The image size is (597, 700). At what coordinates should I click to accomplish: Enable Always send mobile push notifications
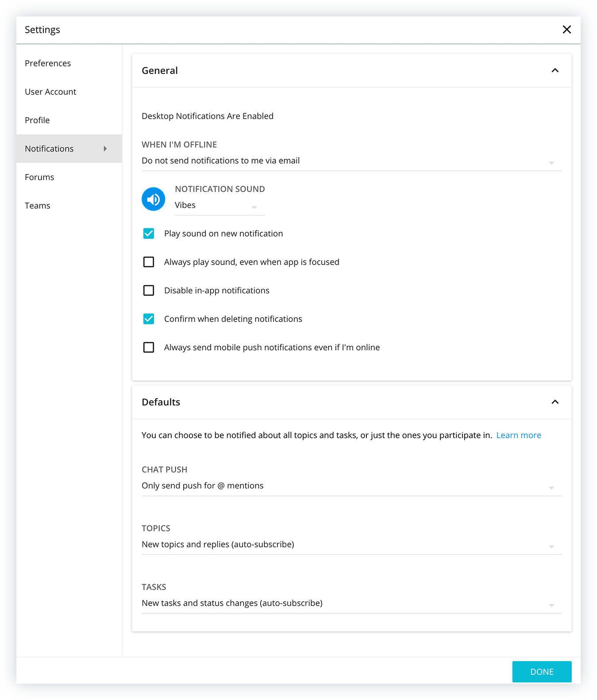pos(149,347)
